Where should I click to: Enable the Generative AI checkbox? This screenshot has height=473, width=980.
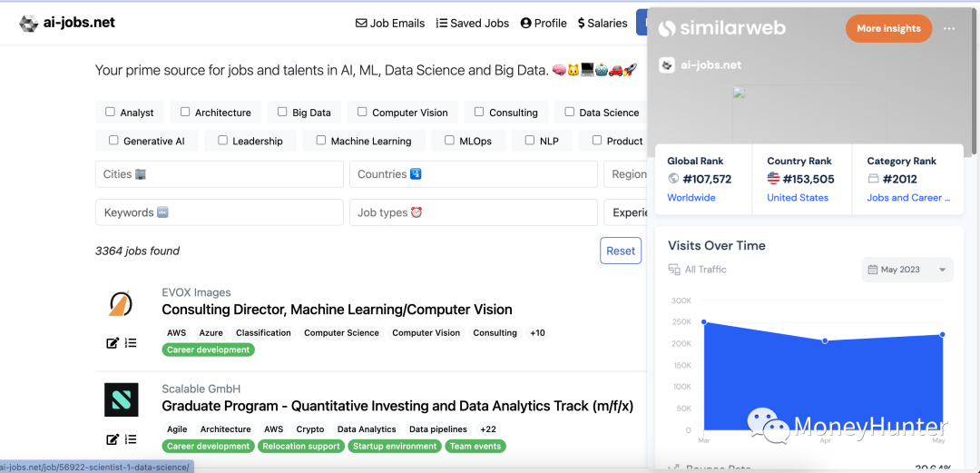[113, 141]
